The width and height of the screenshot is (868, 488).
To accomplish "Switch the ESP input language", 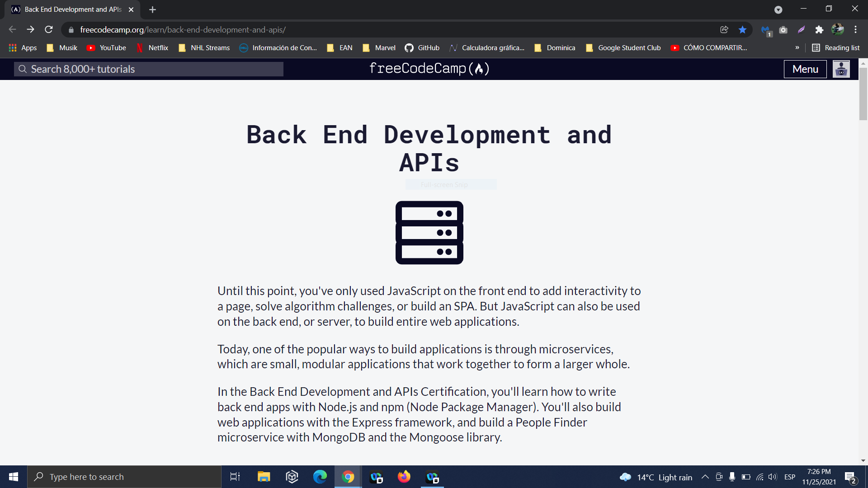I will [790, 477].
